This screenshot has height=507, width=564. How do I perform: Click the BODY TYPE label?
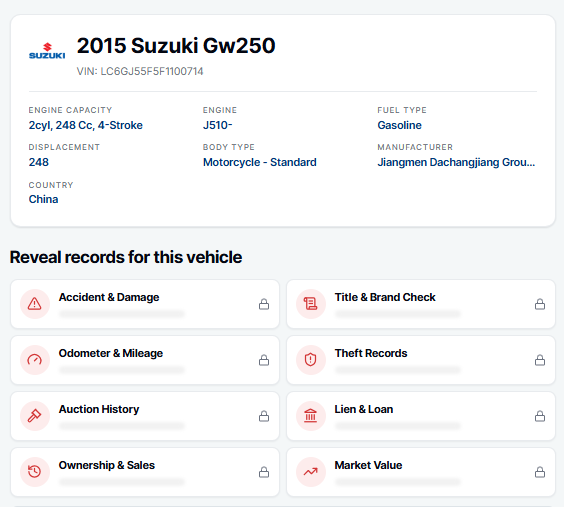229,147
